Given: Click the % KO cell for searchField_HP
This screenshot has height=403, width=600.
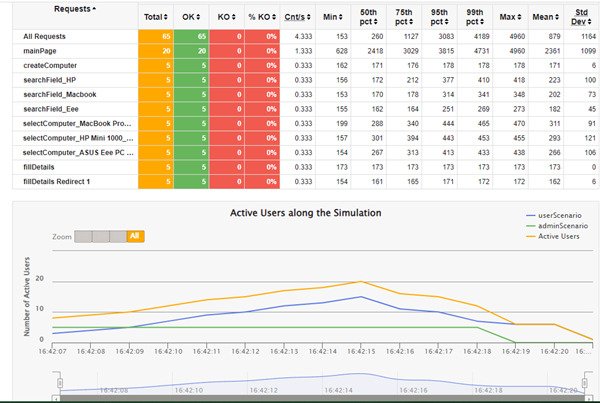Looking at the screenshot, I should pyautogui.click(x=262, y=80).
